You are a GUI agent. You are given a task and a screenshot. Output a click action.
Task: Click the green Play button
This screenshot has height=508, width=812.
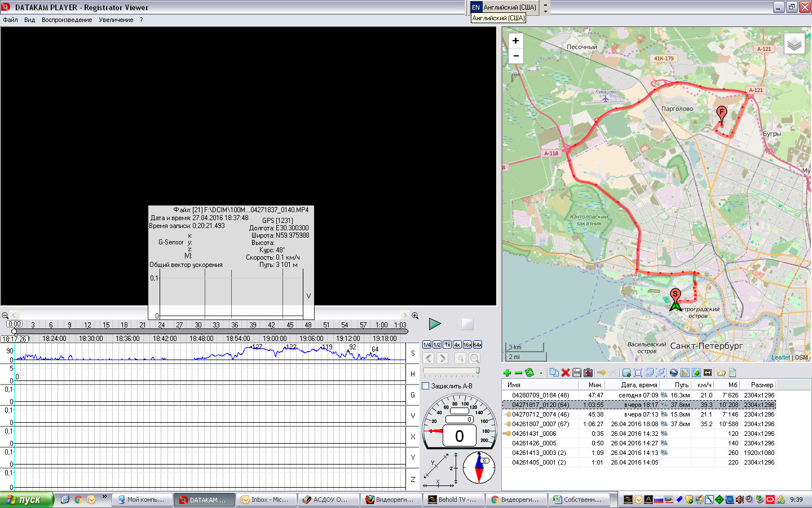434,324
